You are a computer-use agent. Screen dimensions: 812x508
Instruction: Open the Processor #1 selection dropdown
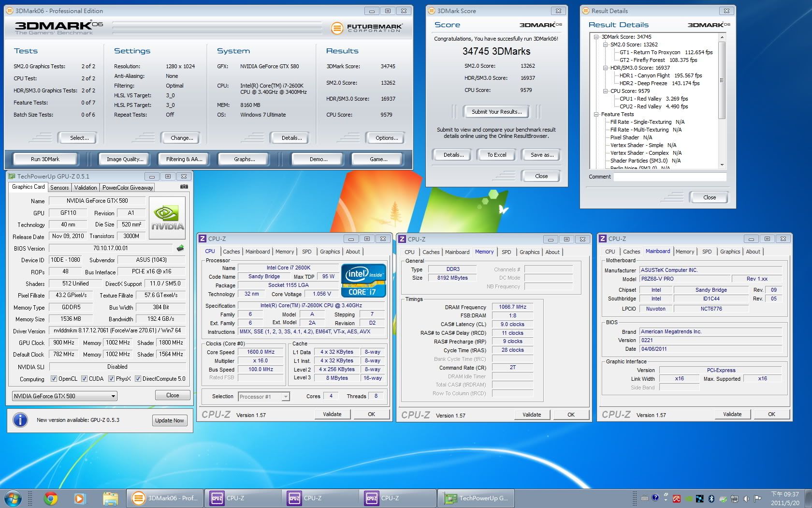264,397
